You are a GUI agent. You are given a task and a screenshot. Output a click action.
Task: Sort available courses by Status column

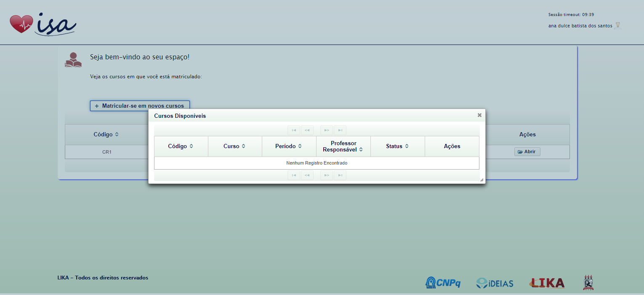pos(397,146)
